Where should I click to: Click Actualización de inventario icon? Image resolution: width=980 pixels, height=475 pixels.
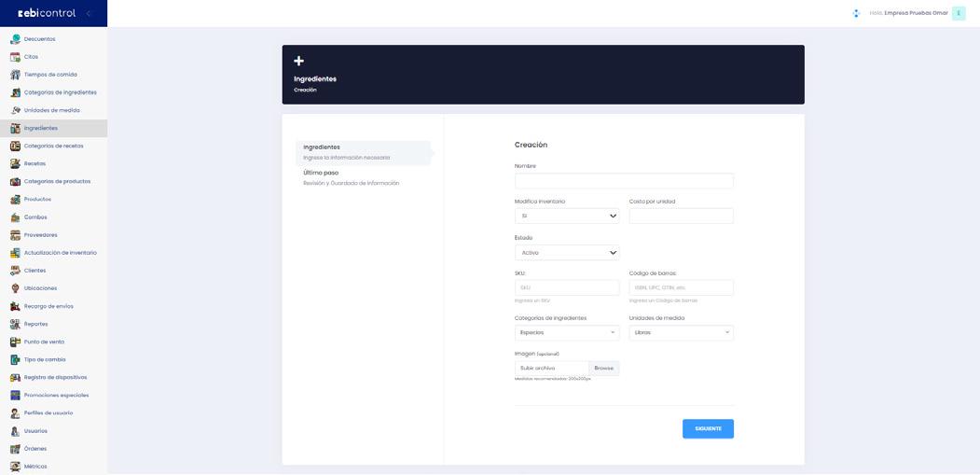[x=16, y=253]
